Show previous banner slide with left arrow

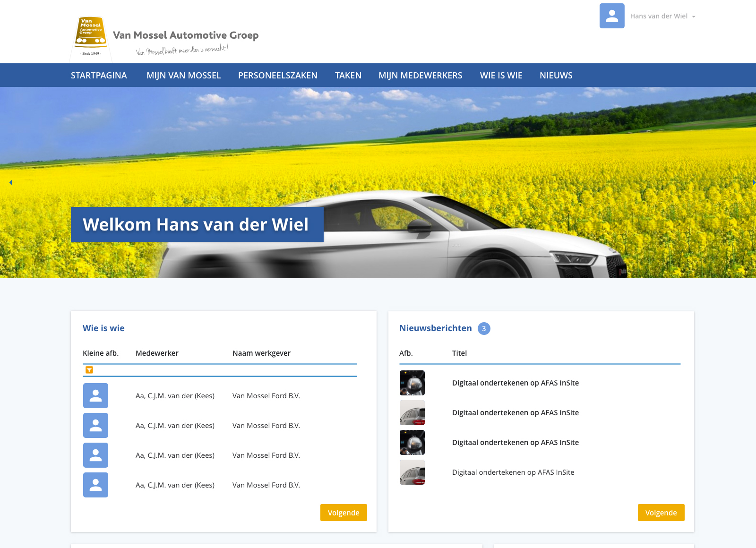pos(10,182)
